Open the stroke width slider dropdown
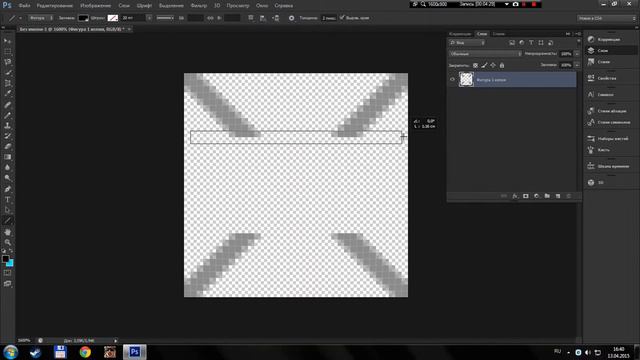The height and width of the screenshot is (360, 640). [x=149, y=18]
